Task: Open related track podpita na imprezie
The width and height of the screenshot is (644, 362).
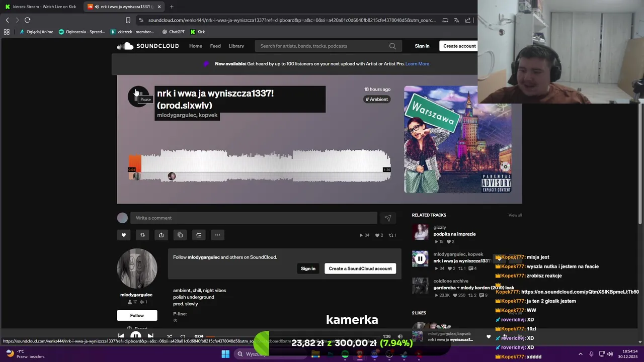Action: point(454,234)
